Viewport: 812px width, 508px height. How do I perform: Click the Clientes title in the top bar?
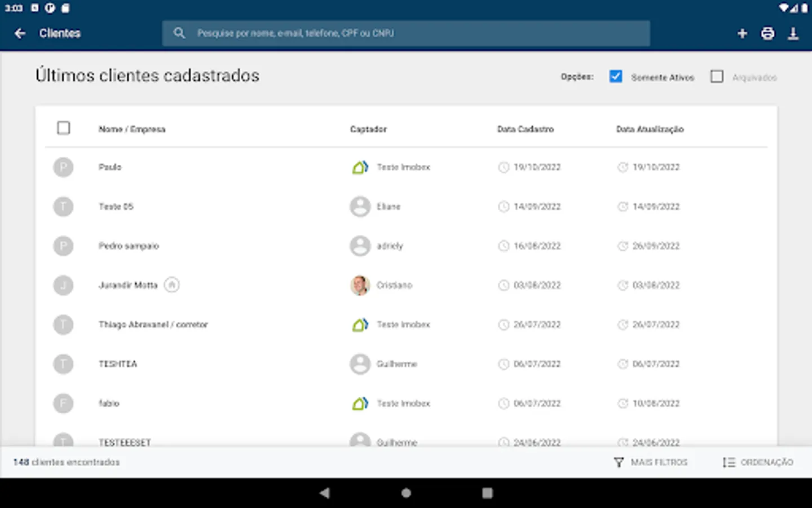(x=60, y=33)
